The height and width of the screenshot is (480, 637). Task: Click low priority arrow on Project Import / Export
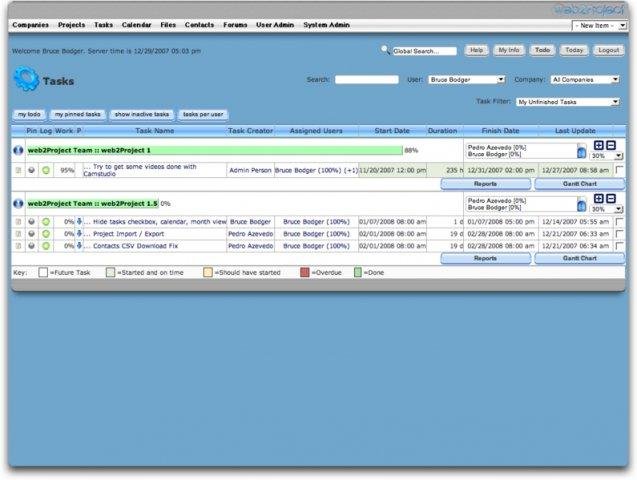(x=80, y=234)
